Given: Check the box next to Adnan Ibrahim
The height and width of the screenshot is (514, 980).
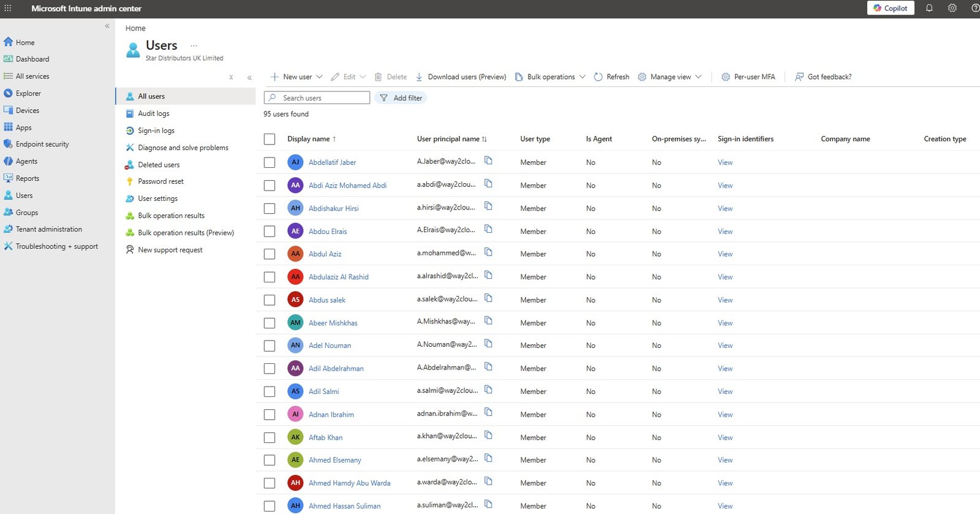Looking at the screenshot, I should (x=269, y=414).
